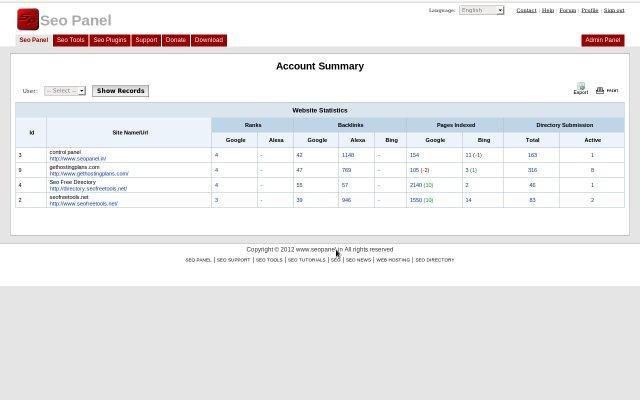640x400 pixels.
Task: Open the directory.seofreetools.net URL link
Action: [88, 189]
